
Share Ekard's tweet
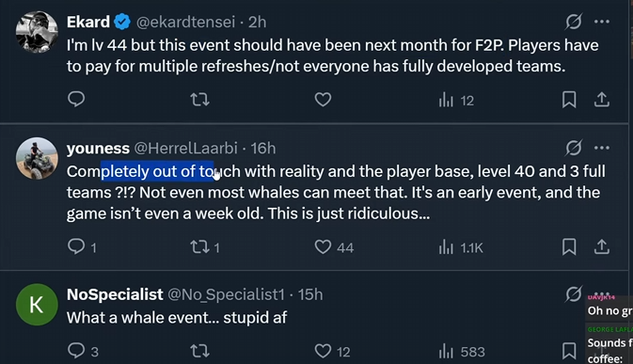pos(602,100)
